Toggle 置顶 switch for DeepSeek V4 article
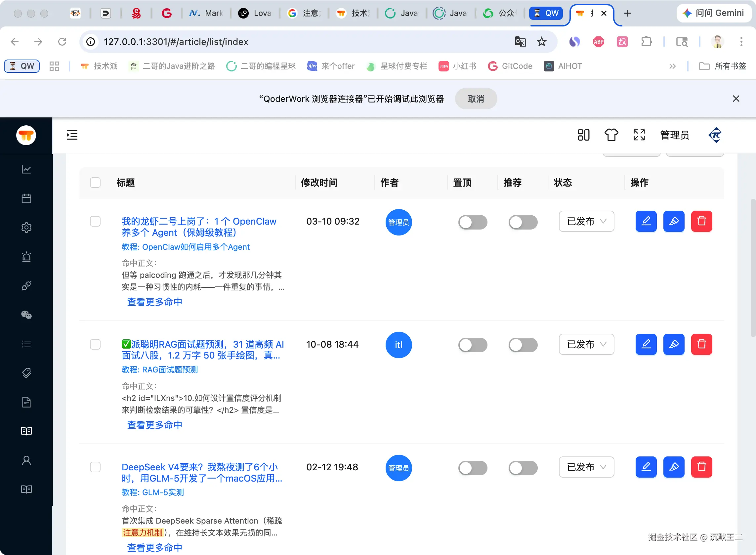This screenshot has width=756, height=555. pyautogui.click(x=473, y=468)
